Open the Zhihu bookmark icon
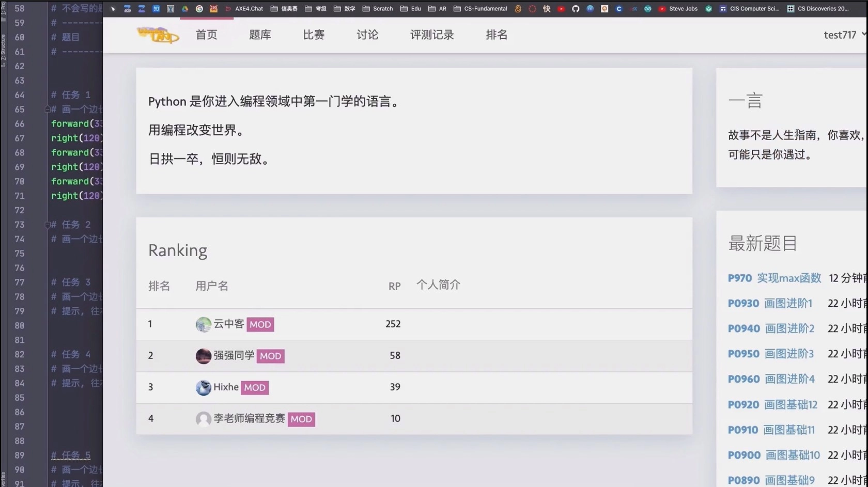Viewport: 868px width, 487px height. coord(156,9)
